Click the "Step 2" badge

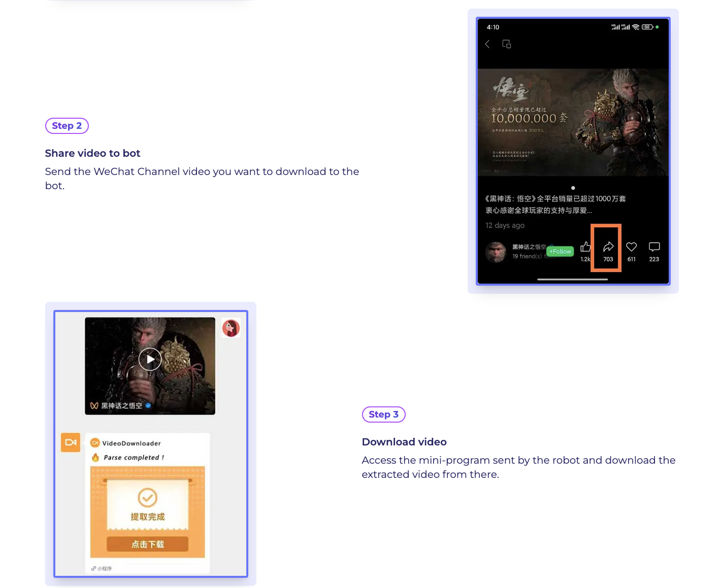click(67, 126)
